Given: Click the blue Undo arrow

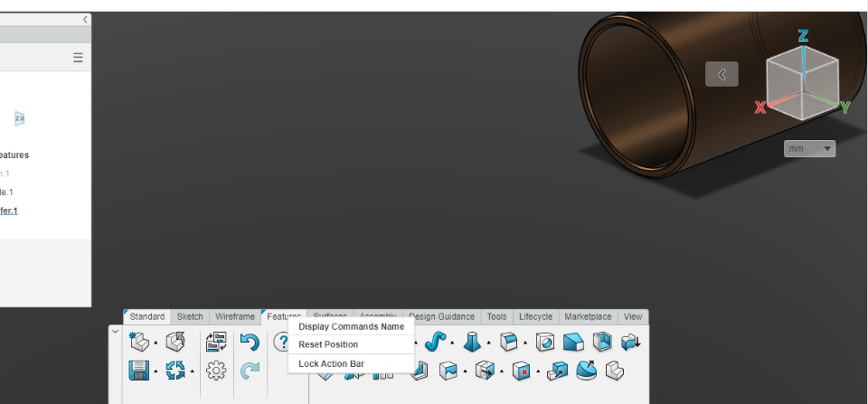Looking at the screenshot, I should point(250,342).
